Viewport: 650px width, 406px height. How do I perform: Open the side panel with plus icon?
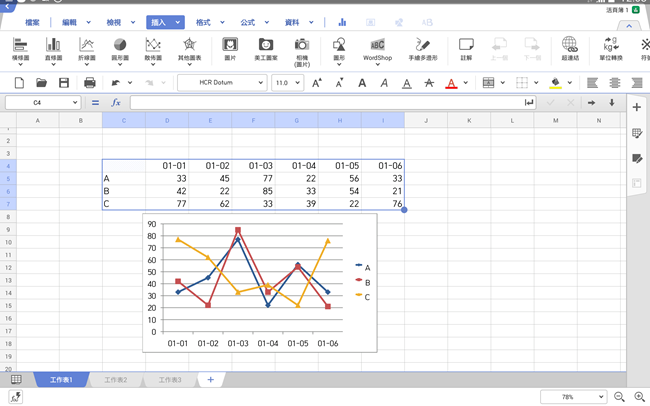click(637, 107)
